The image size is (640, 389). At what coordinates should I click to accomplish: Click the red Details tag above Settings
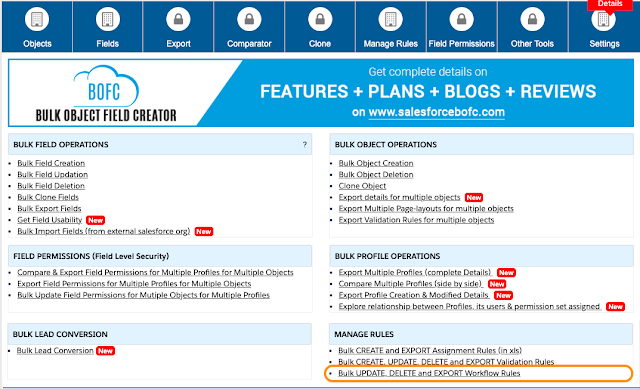tap(610, 4)
